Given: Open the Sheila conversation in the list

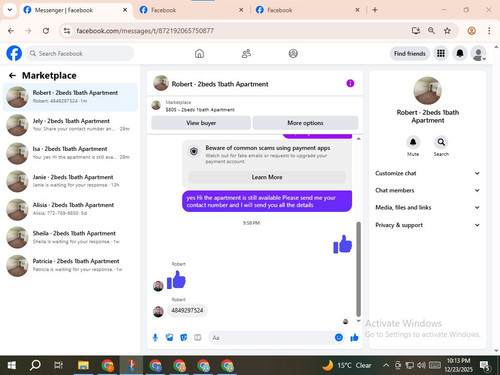Looking at the screenshot, I should coord(70,237).
